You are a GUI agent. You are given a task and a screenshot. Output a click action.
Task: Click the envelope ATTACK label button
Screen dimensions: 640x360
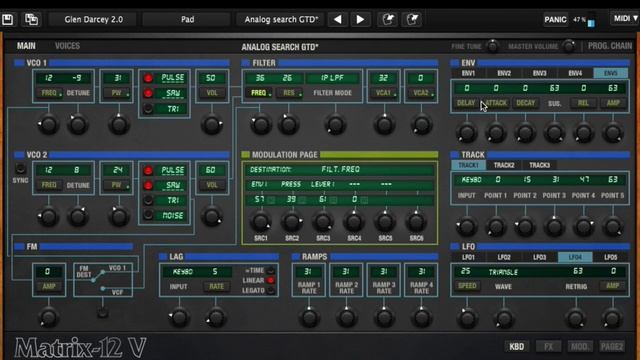coord(496,103)
